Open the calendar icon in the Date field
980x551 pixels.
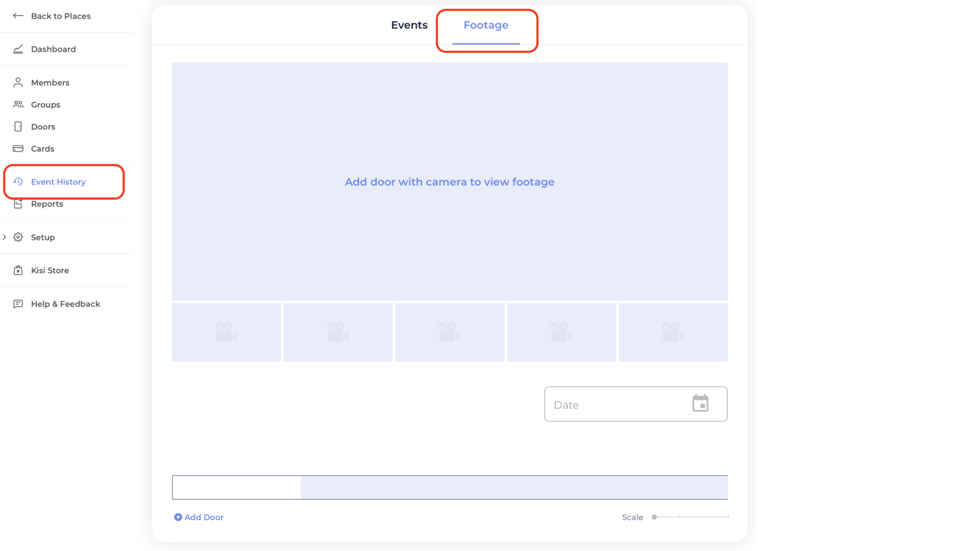tap(701, 404)
